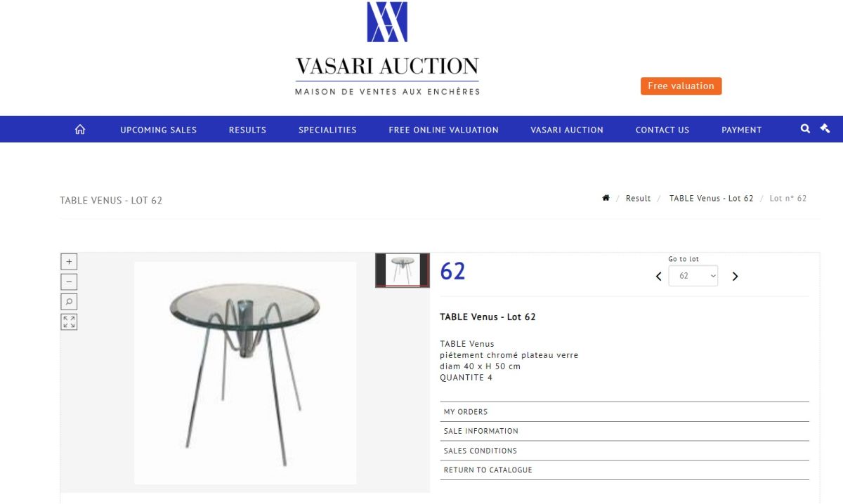Image resolution: width=843 pixels, height=504 pixels.
Task: Click the Result breadcrumb link
Action: coord(638,199)
